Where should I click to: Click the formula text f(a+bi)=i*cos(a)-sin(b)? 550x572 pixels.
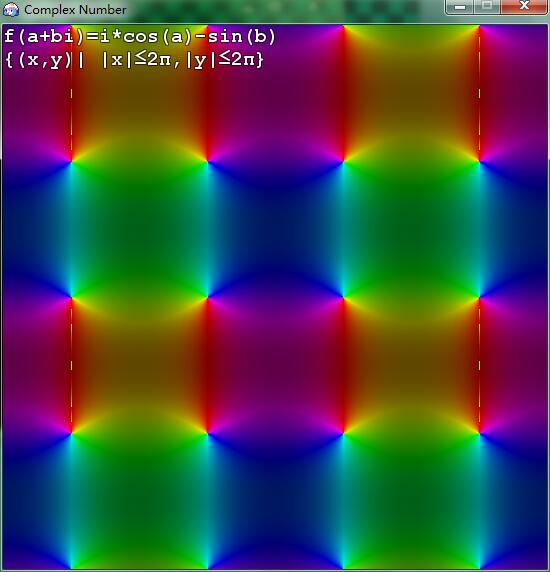(140, 37)
